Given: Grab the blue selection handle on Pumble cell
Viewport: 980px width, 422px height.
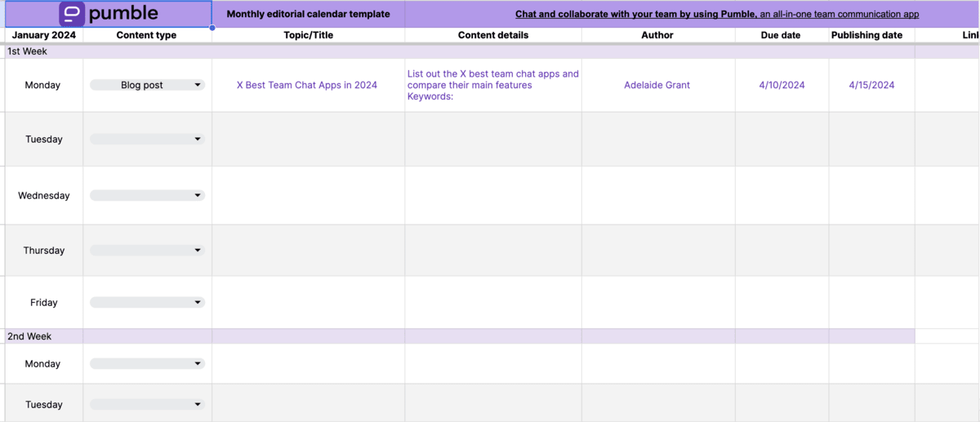Looking at the screenshot, I should click(x=212, y=28).
